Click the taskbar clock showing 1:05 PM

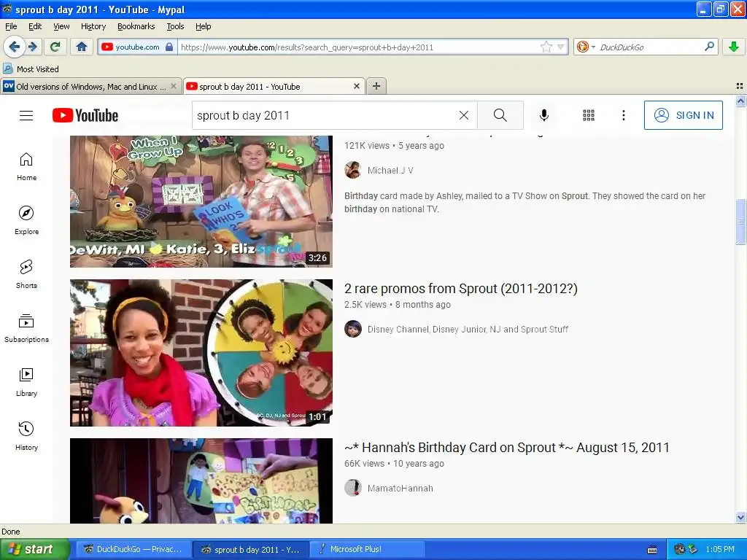(720, 549)
